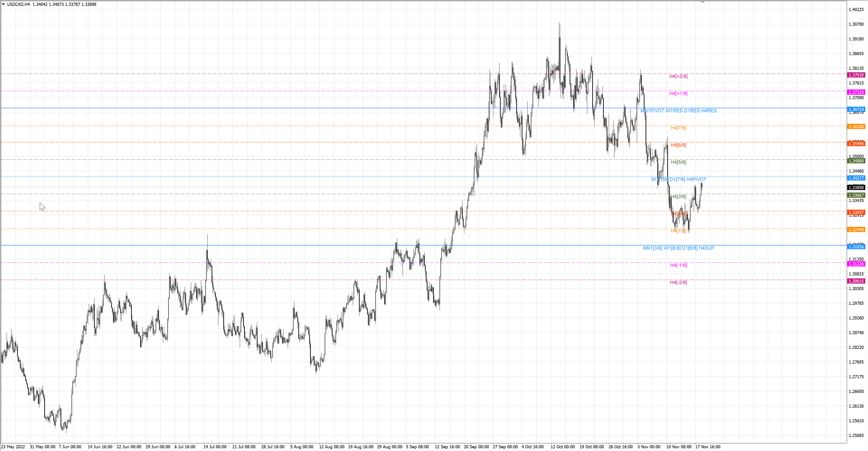The image size is (868, 451).
Task: Click 1.28220 on the price axis
Action: coord(856,348)
